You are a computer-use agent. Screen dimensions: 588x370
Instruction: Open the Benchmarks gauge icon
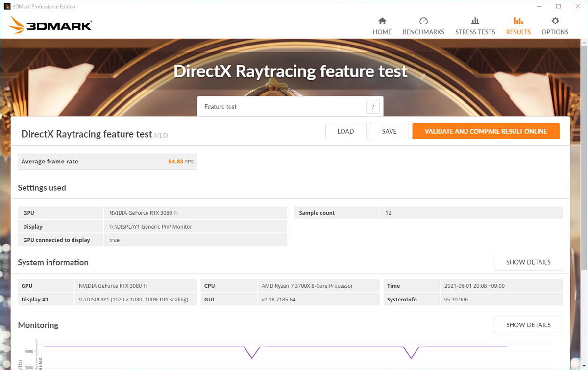pyautogui.click(x=423, y=21)
